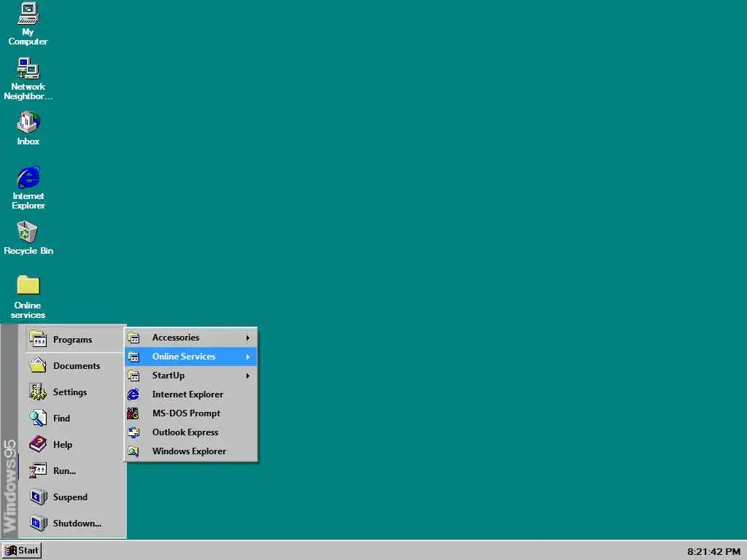Image resolution: width=747 pixels, height=560 pixels.
Task: Select Find in the Start menu
Action: coord(75,418)
